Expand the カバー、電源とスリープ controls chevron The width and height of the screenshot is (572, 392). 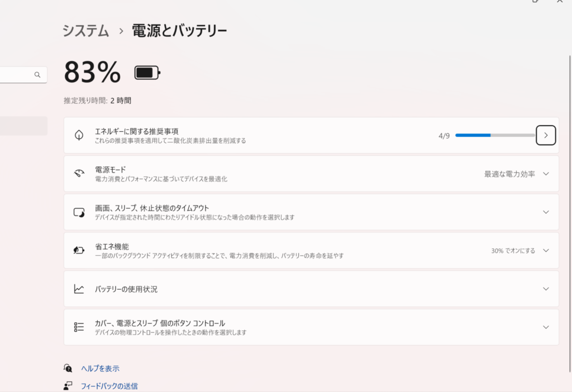546,327
